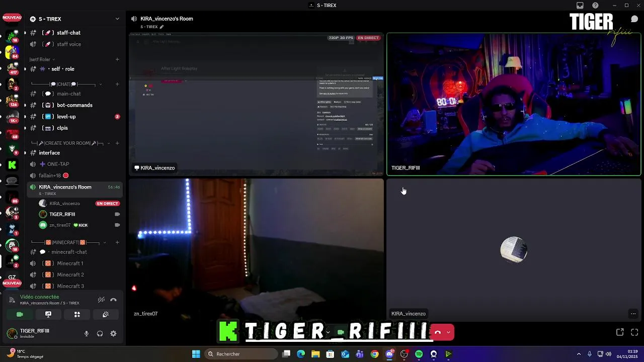The height and width of the screenshot is (362, 644).
Task: Hang up with the red phone button
Action: click(437, 332)
